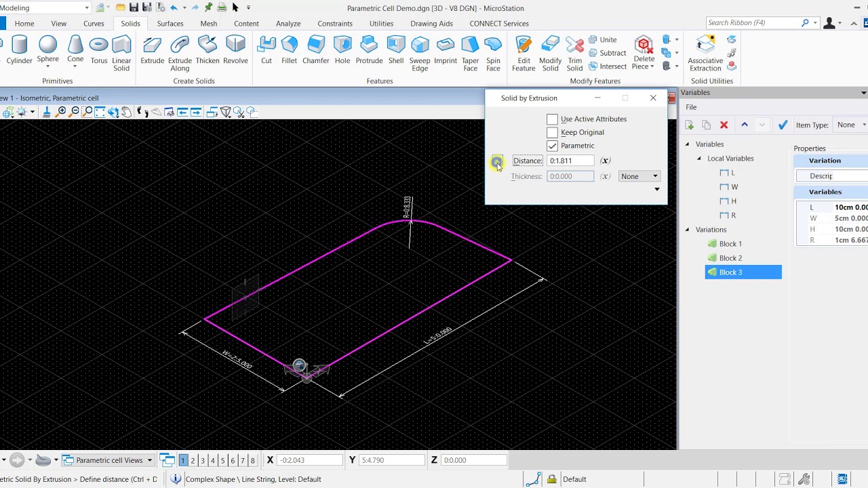Click the Update View brush icon
This screenshot has height=488, width=868.
click(x=47, y=112)
